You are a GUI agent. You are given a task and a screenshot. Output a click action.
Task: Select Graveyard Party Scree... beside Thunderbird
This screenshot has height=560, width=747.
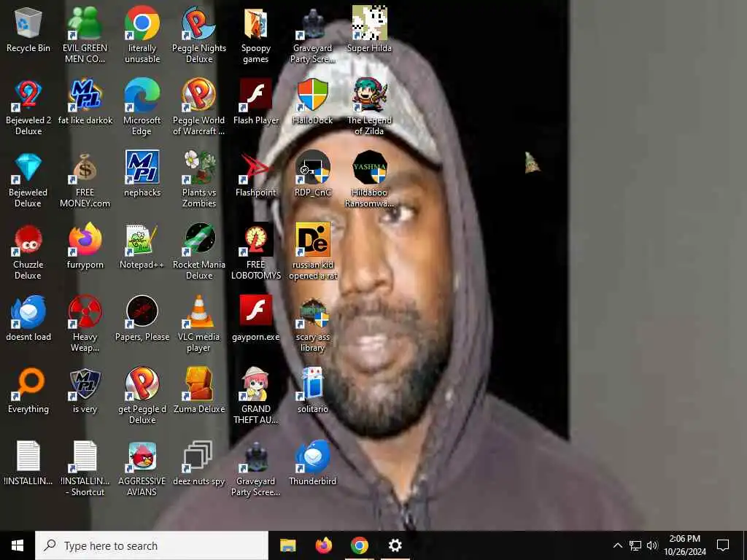(x=256, y=457)
